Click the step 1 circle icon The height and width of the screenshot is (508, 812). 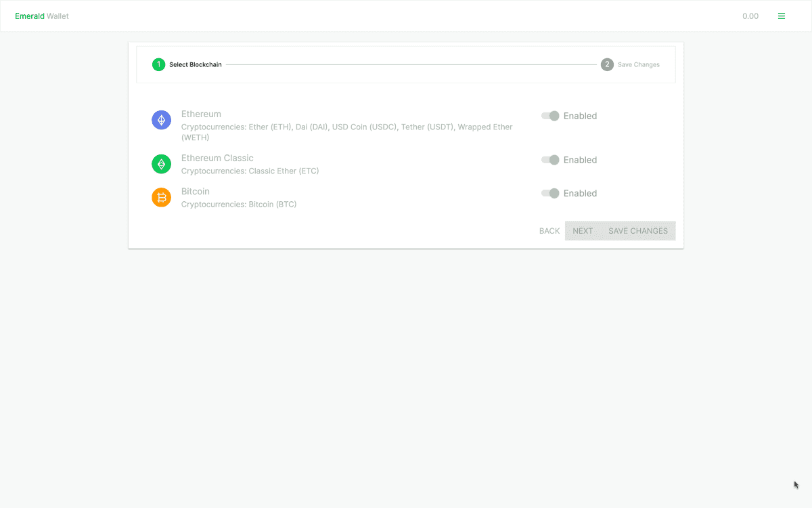(158, 65)
